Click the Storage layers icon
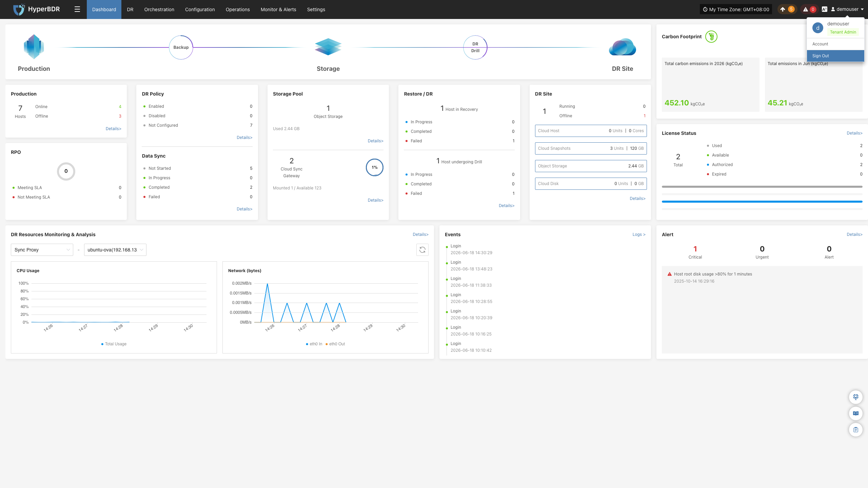This screenshot has width=868, height=488. click(x=328, y=47)
